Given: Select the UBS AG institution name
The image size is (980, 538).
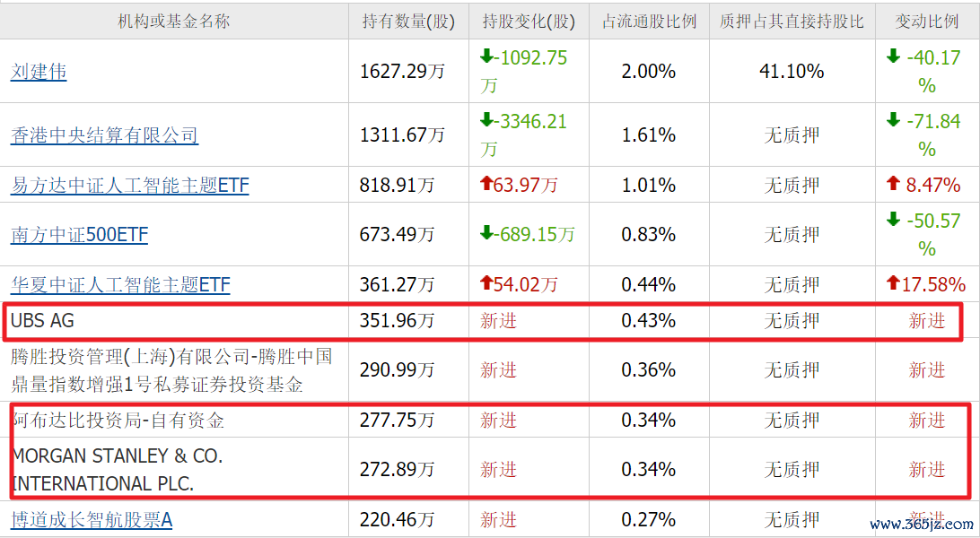Looking at the screenshot, I should point(42,321).
